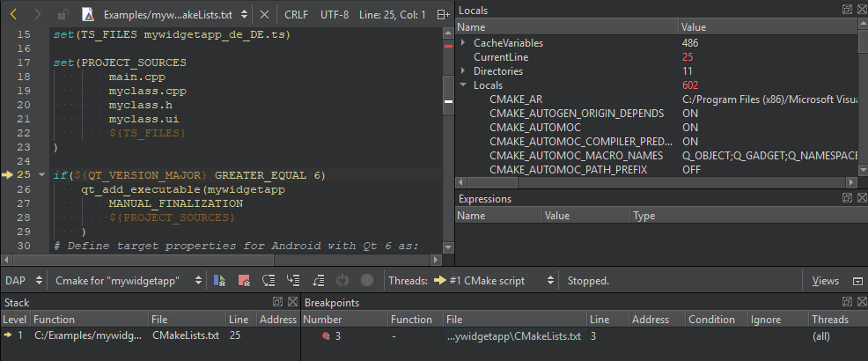Split the editor with the split icon
868x361 pixels.
coord(443,15)
